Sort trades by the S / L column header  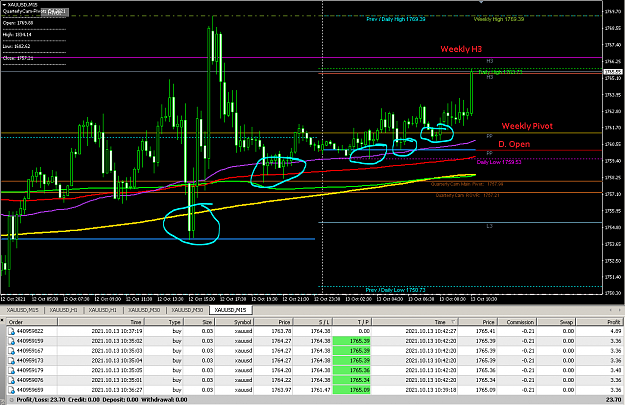pos(313,322)
